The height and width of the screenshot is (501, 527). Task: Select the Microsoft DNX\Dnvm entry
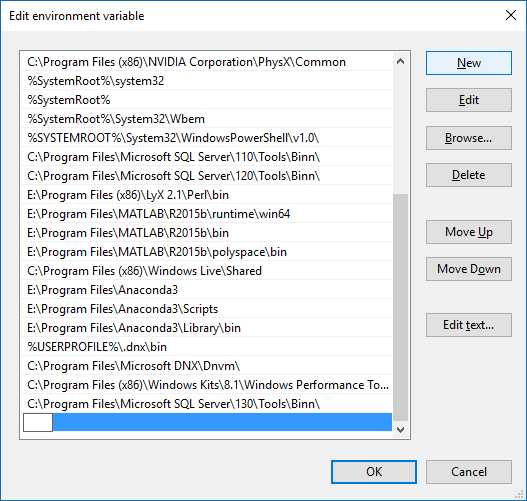pyautogui.click(x=207, y=366)
